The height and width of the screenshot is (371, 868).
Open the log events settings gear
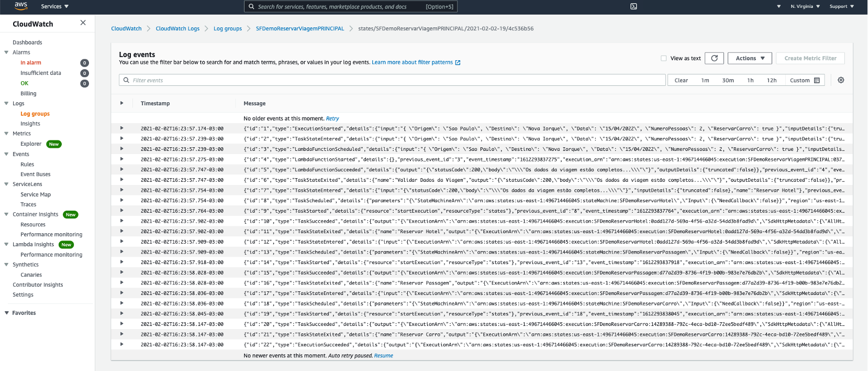tap(841, 80)
